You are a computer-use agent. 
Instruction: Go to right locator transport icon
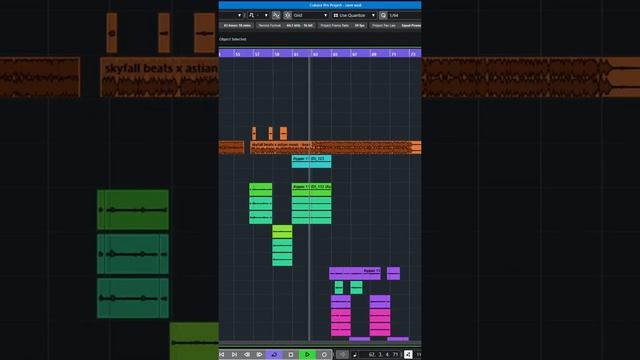[x=234, y=355]
